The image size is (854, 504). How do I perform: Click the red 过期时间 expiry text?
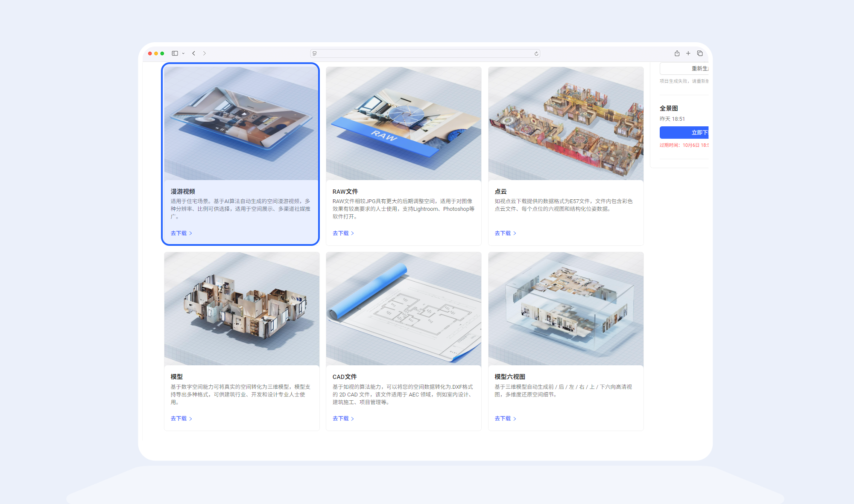684,145
